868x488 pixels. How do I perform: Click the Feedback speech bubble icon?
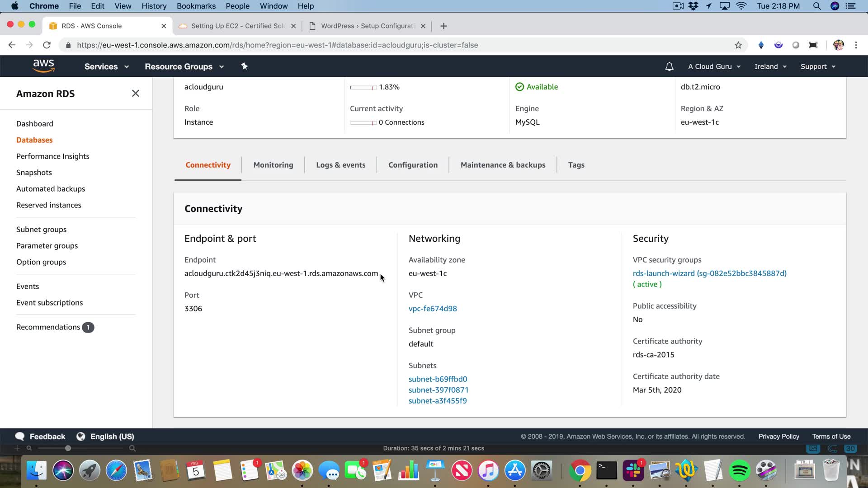point(20,436)
